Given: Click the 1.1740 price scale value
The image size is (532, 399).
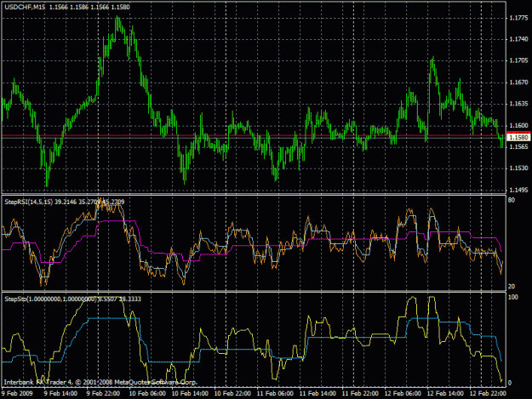Looking at the screenshot, I should (518, 39).
